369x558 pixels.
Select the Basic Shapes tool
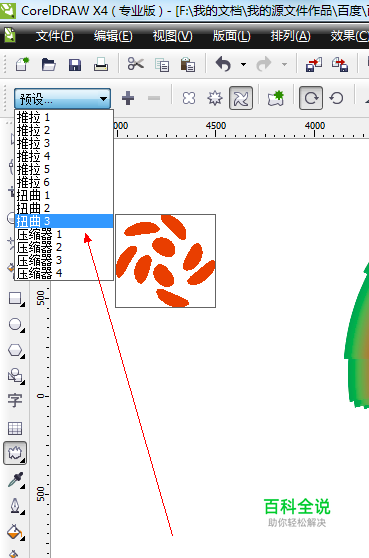15,376
